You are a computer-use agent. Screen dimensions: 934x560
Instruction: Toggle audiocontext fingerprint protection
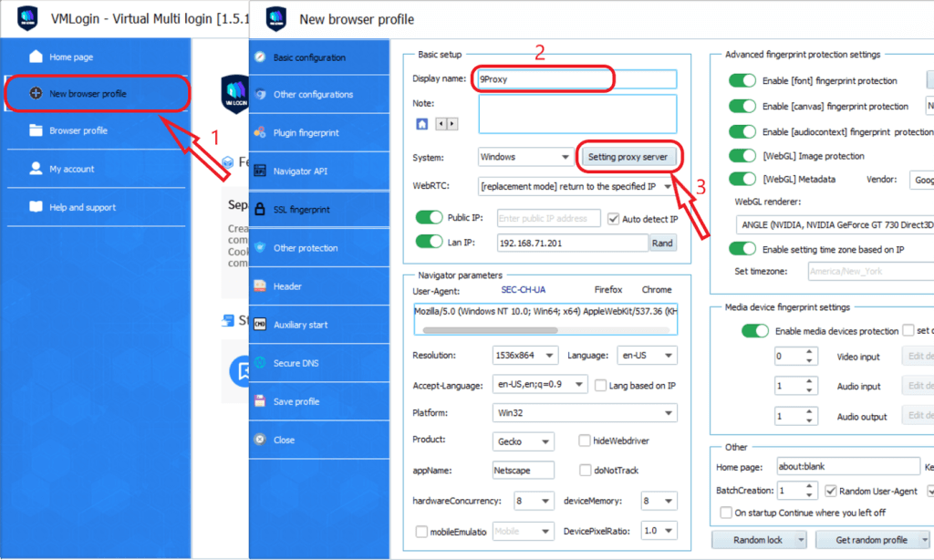click(x=742, y=131)
